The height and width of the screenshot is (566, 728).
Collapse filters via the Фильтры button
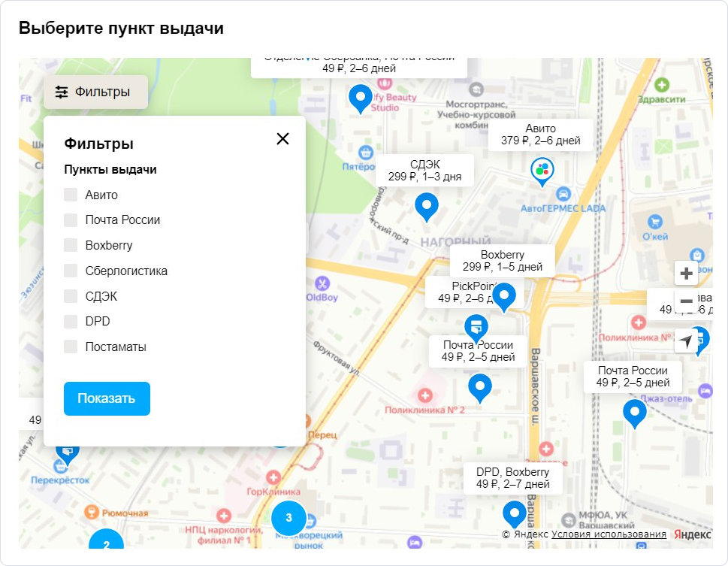(x=95, y=92)
